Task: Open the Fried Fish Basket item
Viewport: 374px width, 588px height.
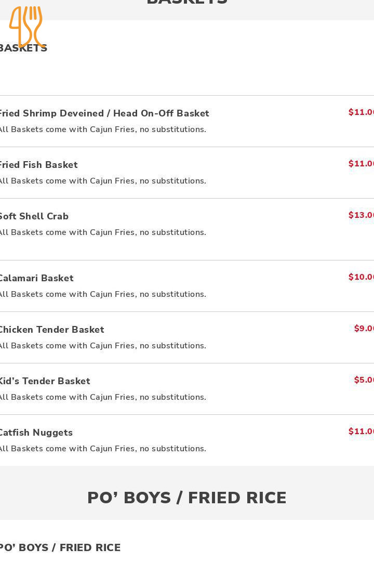Action: (39, 165)
